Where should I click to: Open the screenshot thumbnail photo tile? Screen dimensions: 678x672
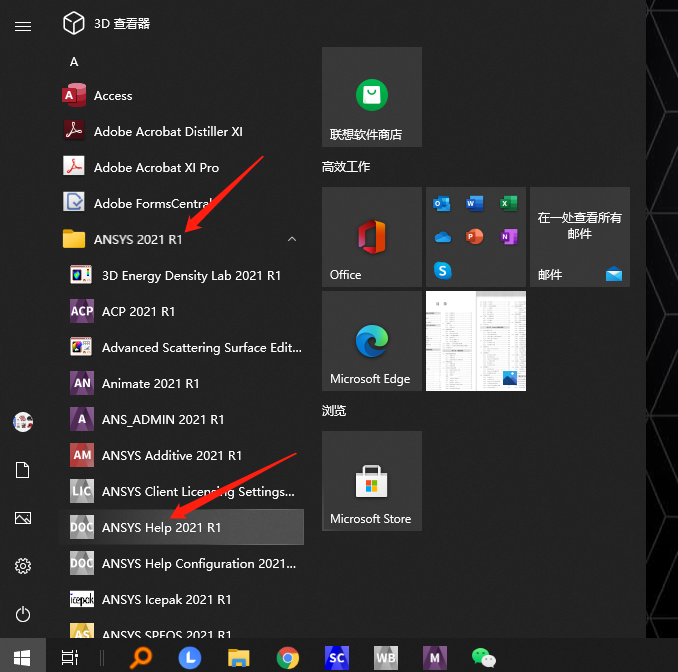point(475,341)
